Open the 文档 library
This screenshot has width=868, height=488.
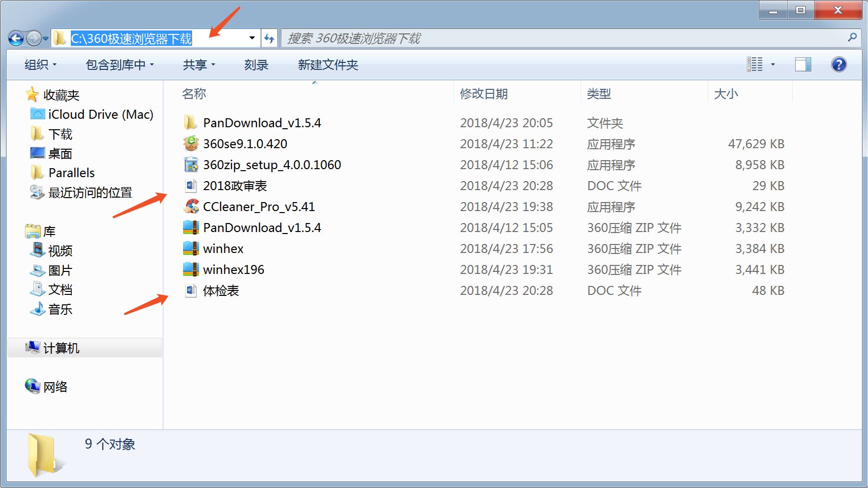(x=60, y=289)
